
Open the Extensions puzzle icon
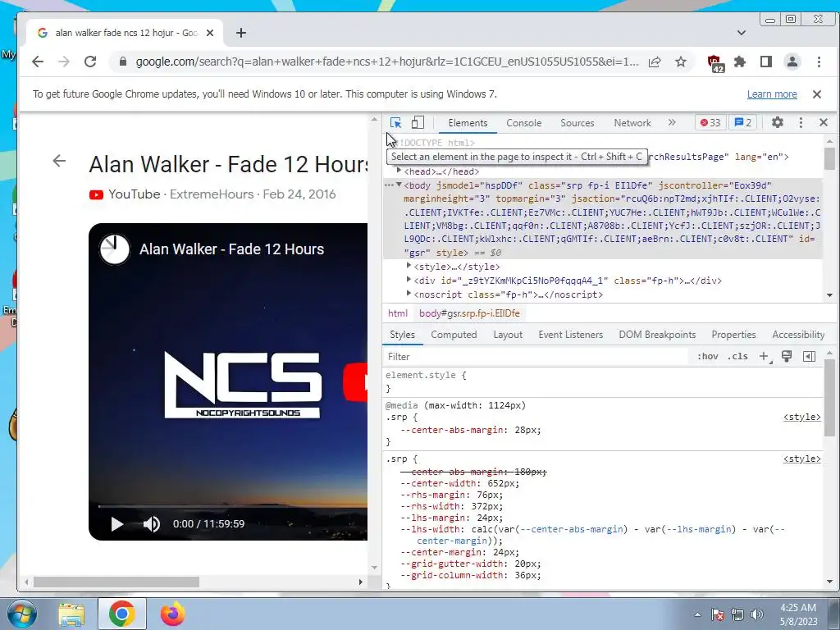pos(740,62)
